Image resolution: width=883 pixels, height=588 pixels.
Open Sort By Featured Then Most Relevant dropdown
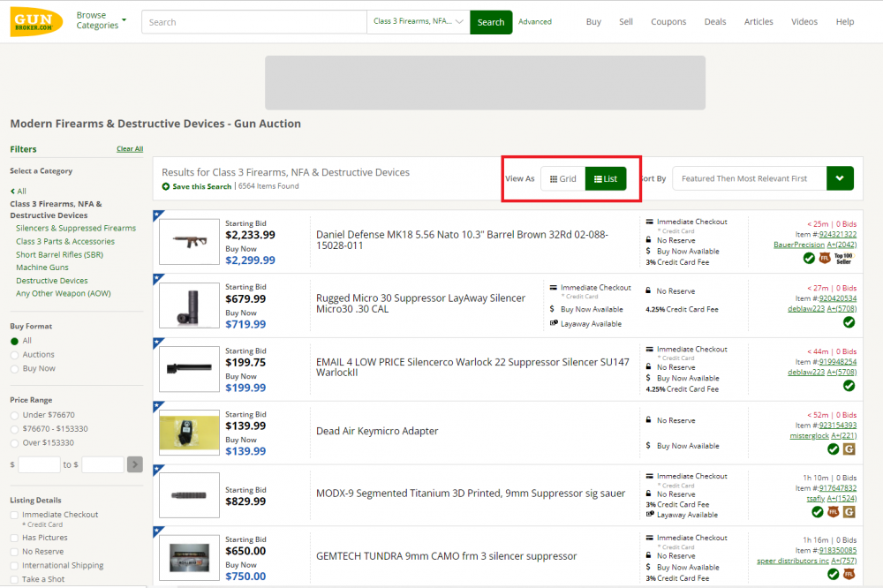tap(750, 178)
